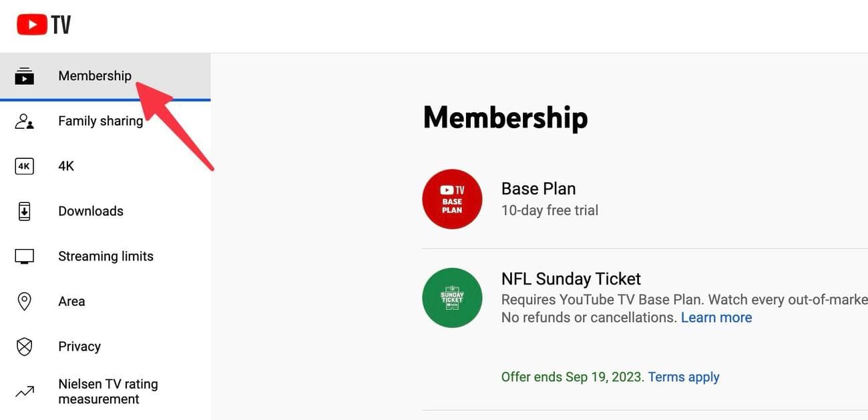868x420 pixels.
Task: Click the Privacy shield icon
Action: (x=24, y=347)
